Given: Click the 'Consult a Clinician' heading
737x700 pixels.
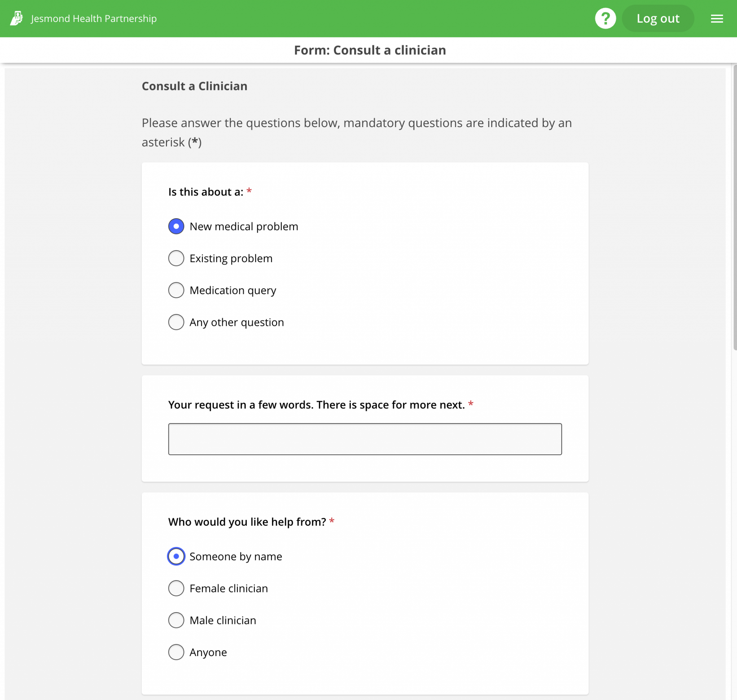Looking at the screenshot, I should [194, 86].
